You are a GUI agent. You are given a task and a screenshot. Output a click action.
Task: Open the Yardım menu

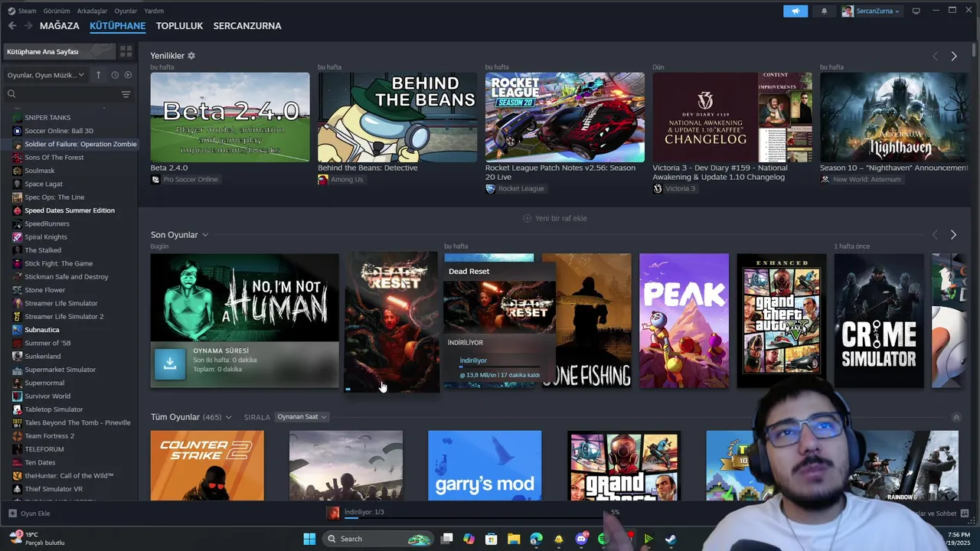(x=154, y=11)
